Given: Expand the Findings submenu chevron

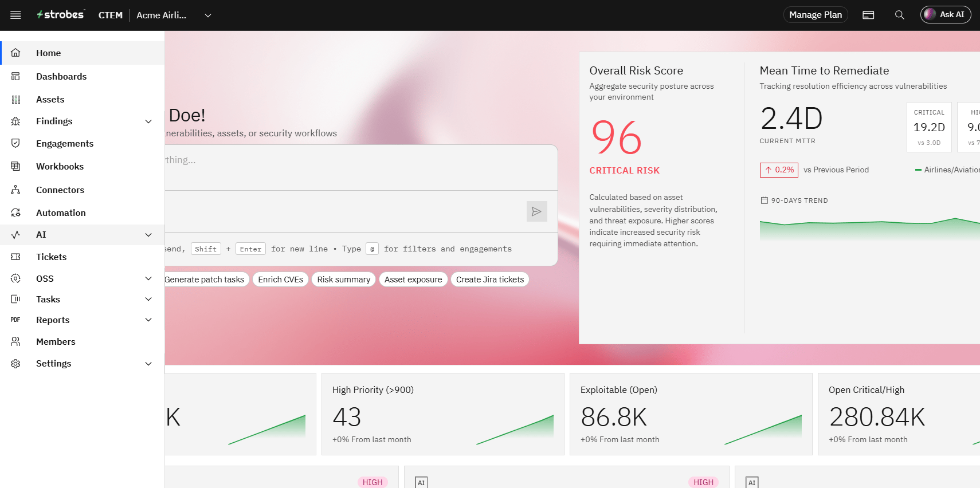Looking at the screenshot, I should click(148, 121).
